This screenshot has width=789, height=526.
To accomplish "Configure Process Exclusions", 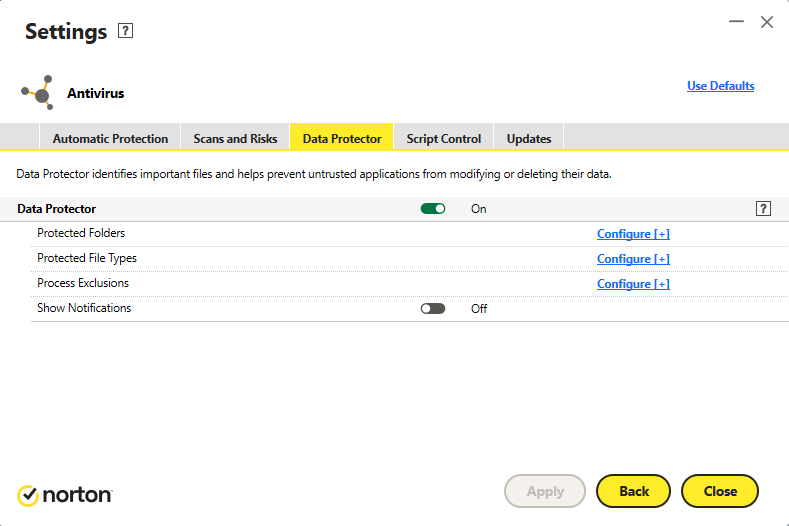I will [x=633, y=284].
